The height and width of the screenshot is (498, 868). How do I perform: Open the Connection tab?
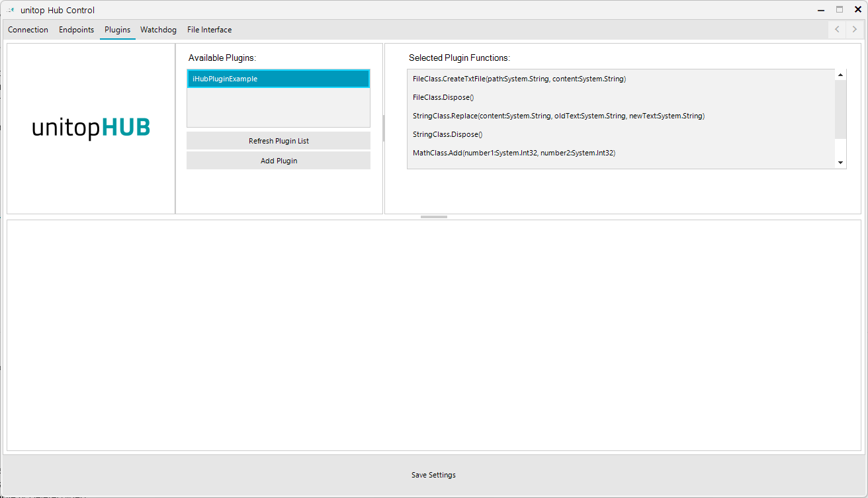pyautogui.click(x=28, y=30)
